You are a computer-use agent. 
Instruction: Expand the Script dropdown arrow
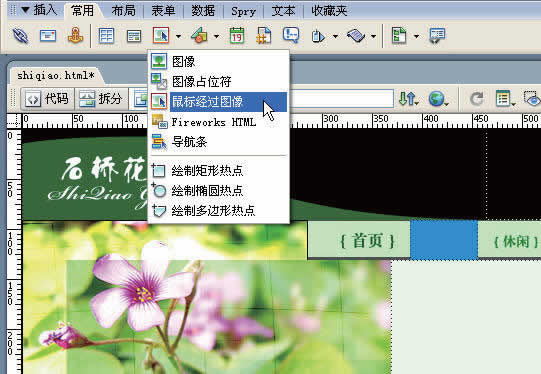click(373, 36)
